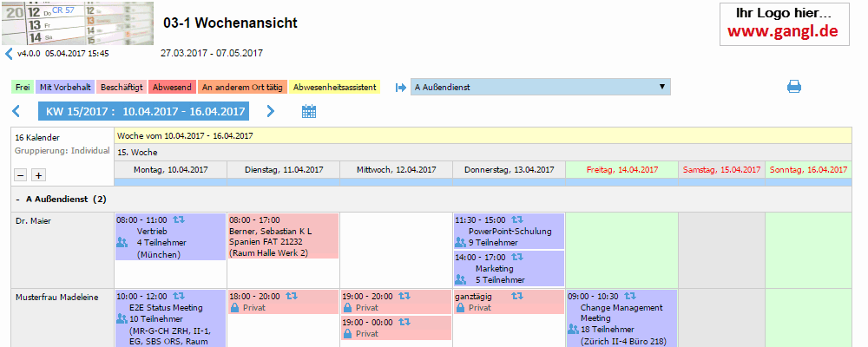
Task: Go to next week arrow
Action: coord(270,111)
